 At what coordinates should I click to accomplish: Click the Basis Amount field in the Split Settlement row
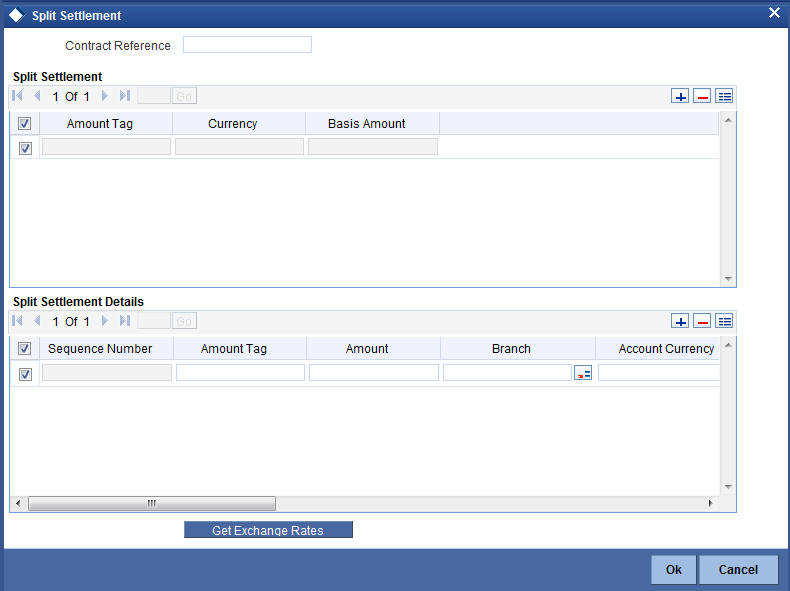pyautogui.click(x=373, y=147)
